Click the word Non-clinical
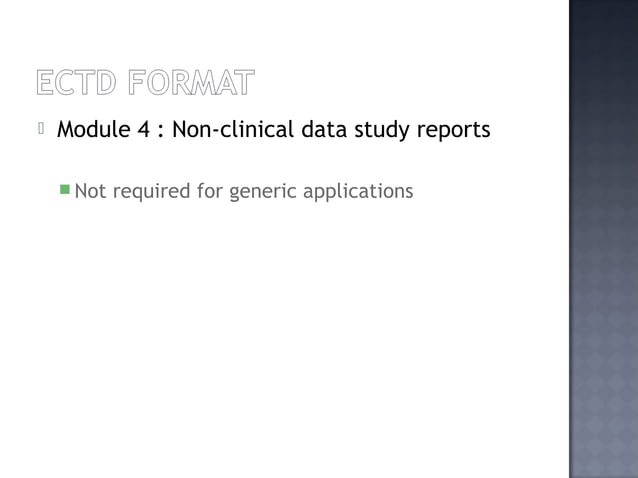638x478 pixels. coord(227,130)
